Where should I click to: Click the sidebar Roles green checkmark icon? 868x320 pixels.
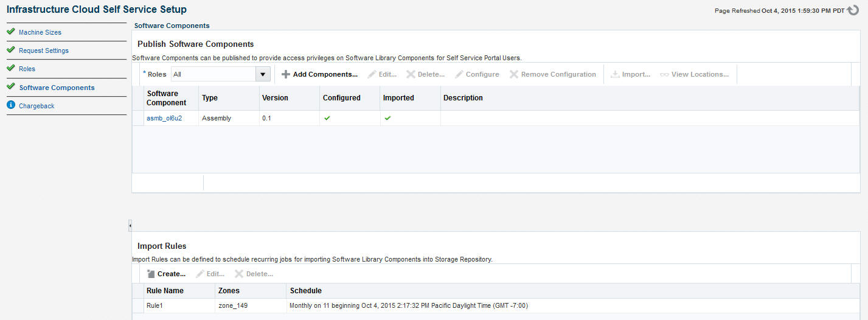11,68
